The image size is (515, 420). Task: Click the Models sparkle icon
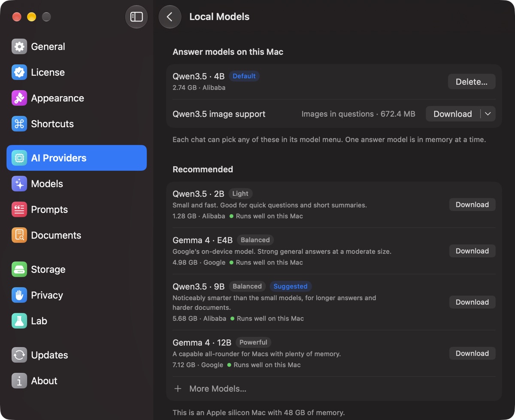click(x=19, y=184)
